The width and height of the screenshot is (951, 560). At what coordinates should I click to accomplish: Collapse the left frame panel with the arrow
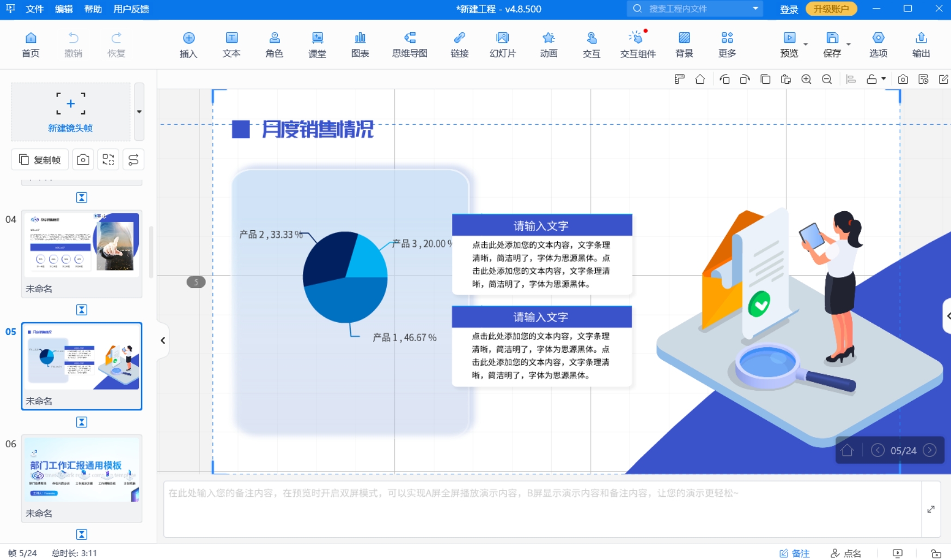point(163,340)
